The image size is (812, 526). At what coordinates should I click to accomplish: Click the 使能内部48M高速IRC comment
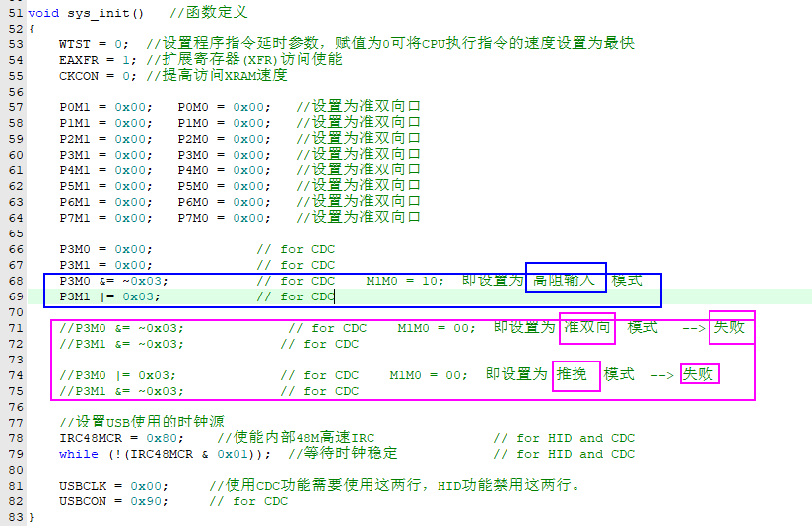[296, 438]
